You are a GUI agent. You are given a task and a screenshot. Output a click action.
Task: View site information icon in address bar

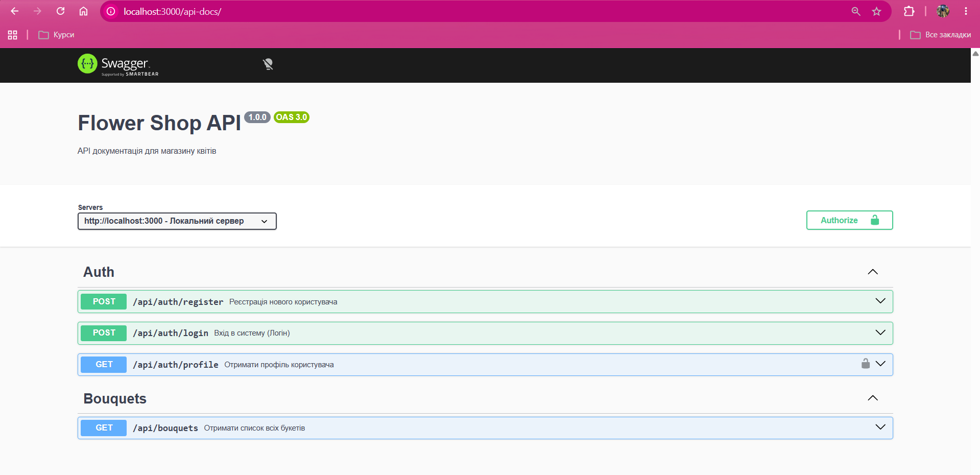(111, 11)
